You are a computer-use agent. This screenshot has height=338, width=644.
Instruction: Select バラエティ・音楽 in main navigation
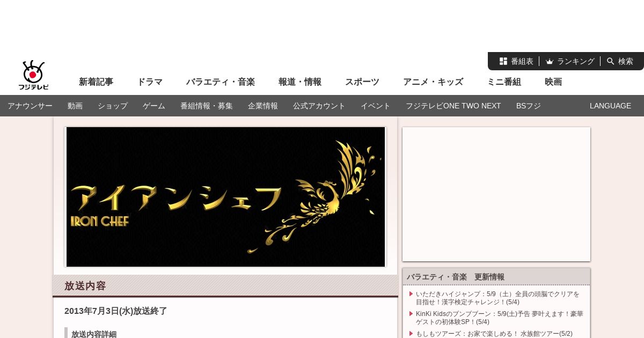(x=221, y=82)
